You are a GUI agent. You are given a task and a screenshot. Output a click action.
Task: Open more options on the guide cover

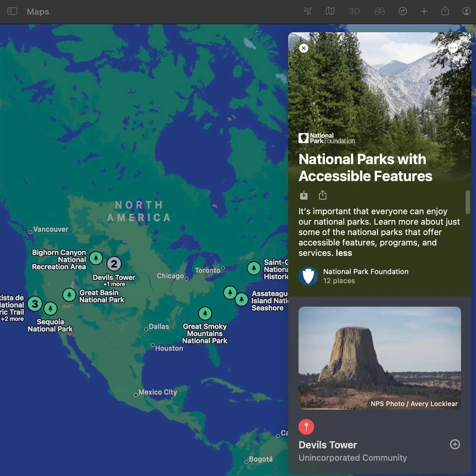point(453,48)
